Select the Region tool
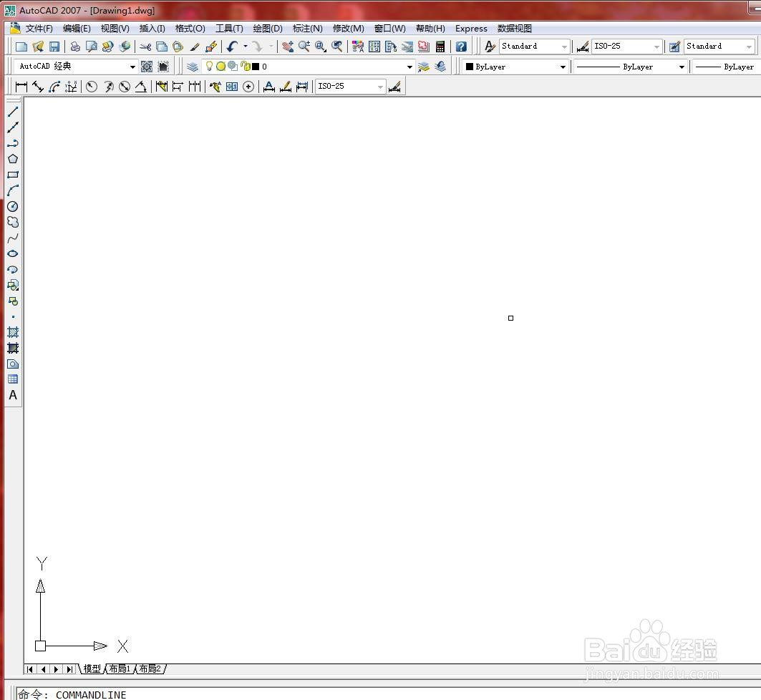761x700 pixels. pos(13,364)
